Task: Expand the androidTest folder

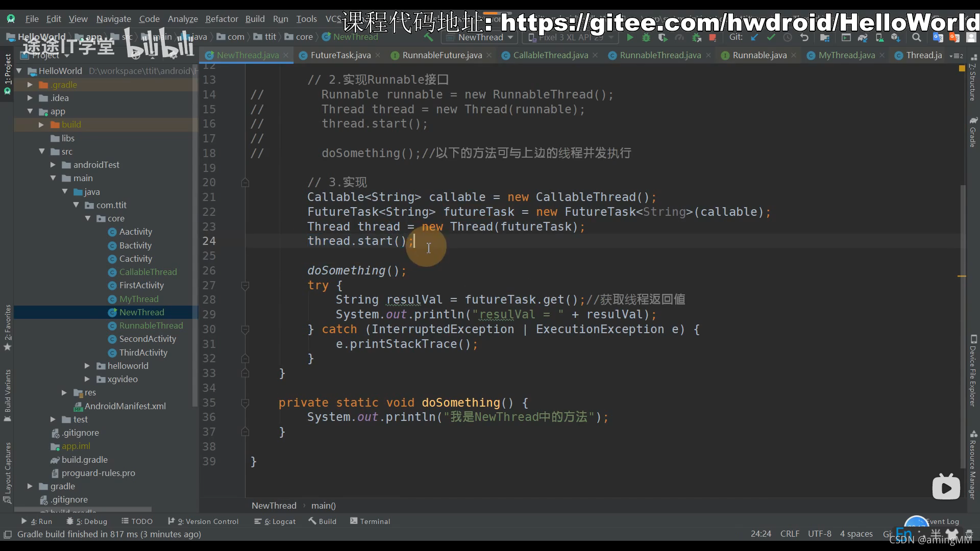Action: (x=53, y=165)
